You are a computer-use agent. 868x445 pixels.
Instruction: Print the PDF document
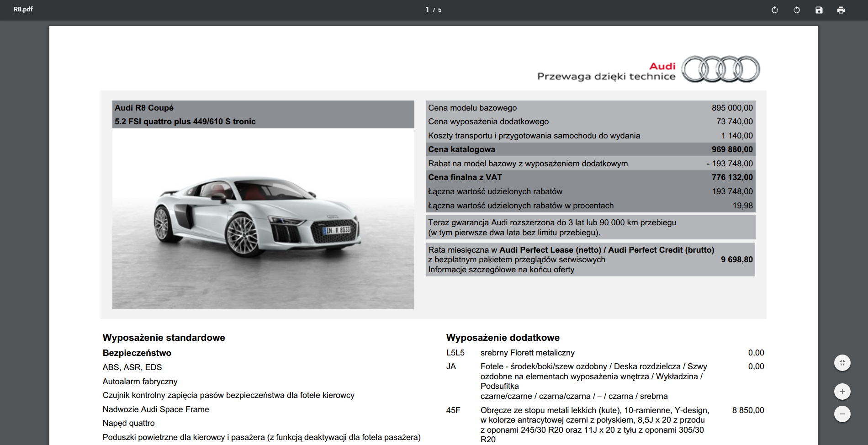(841, 10)
